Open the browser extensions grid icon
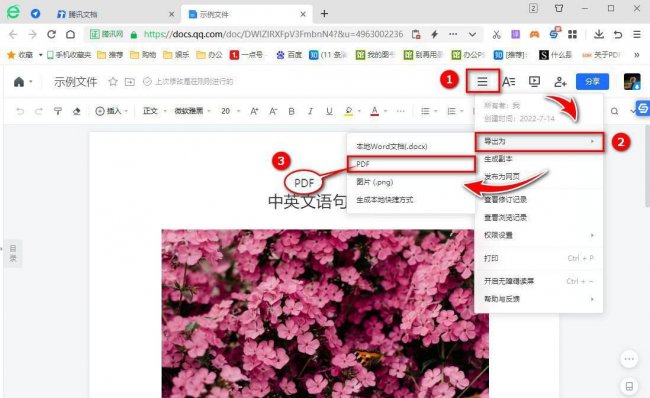The height and width of the screenshot is (398, 650). [x=572, y=34]
